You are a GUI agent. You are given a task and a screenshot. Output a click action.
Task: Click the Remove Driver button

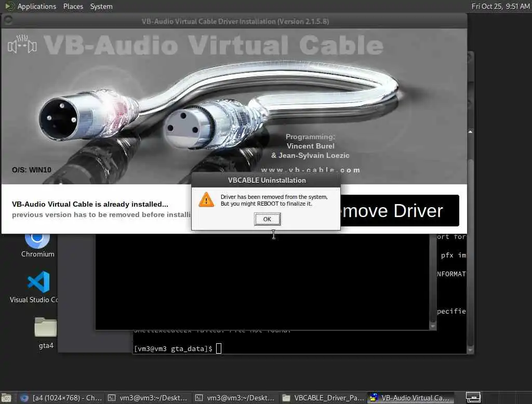[x=400, y=211]
